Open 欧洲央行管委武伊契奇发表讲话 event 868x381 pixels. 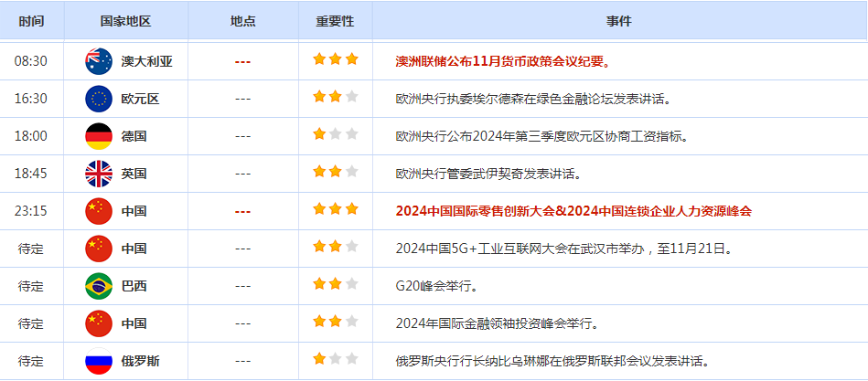(x=488, y=174)
